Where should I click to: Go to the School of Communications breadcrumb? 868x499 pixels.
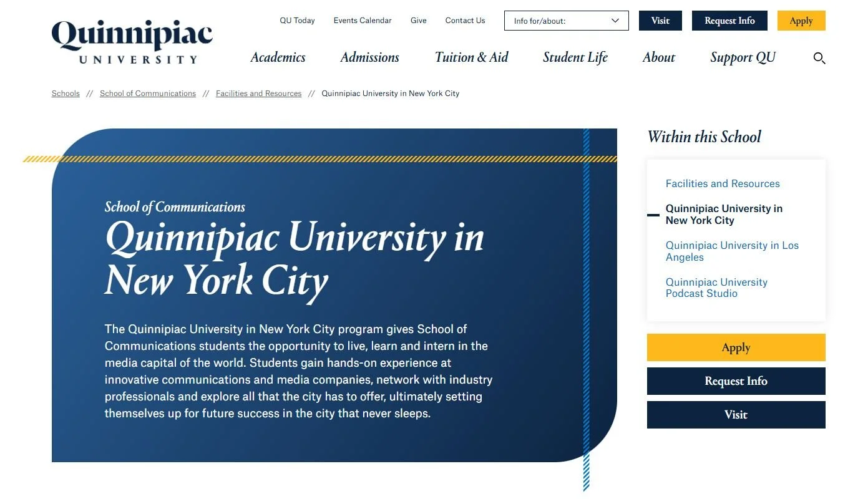point(148,94)
